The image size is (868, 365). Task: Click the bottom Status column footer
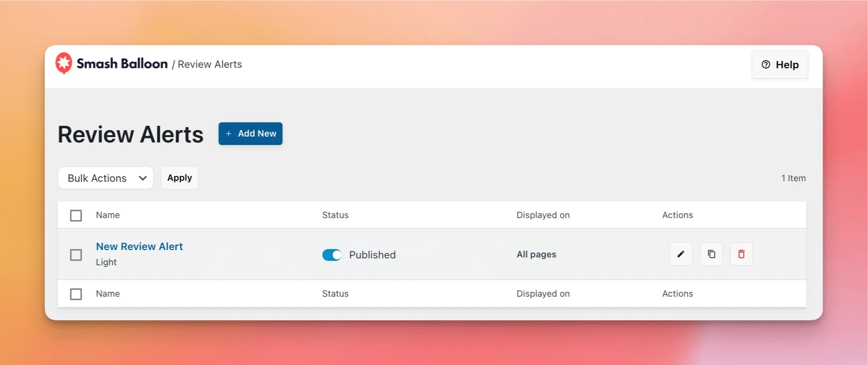click(335, 294)
